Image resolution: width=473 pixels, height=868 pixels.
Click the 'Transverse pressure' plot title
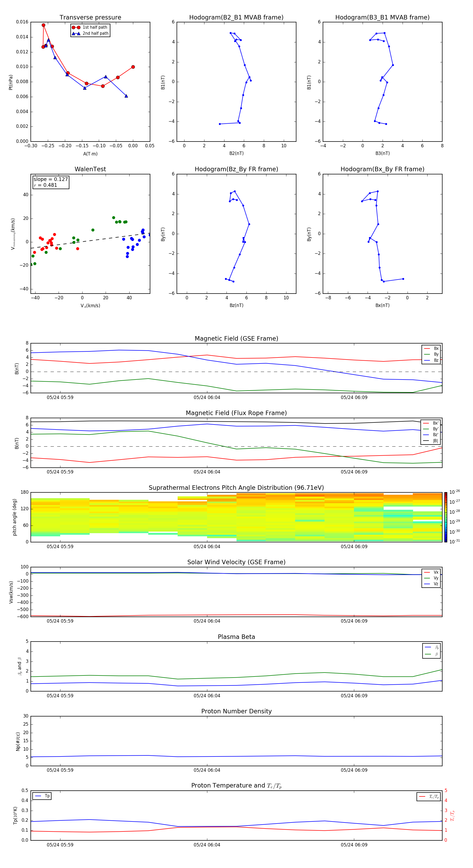[90, 18]
